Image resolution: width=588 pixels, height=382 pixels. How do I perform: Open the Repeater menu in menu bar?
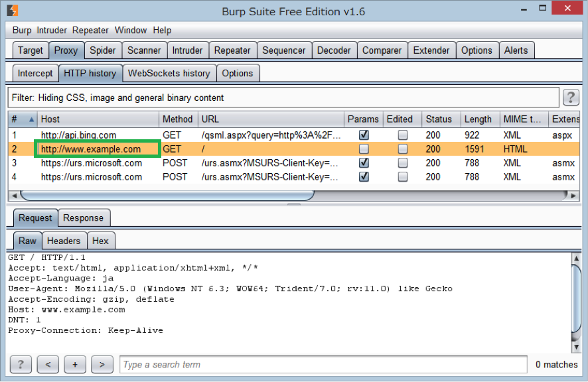90,31
